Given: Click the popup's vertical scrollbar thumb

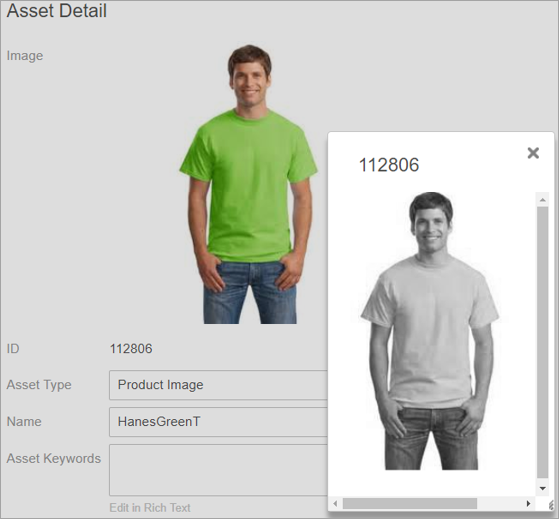Looking at the screenshot, I should tap(543, 342).
